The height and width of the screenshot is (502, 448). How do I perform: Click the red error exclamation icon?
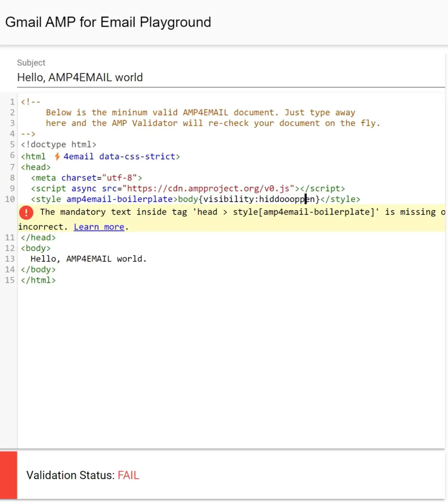(26, 212)
